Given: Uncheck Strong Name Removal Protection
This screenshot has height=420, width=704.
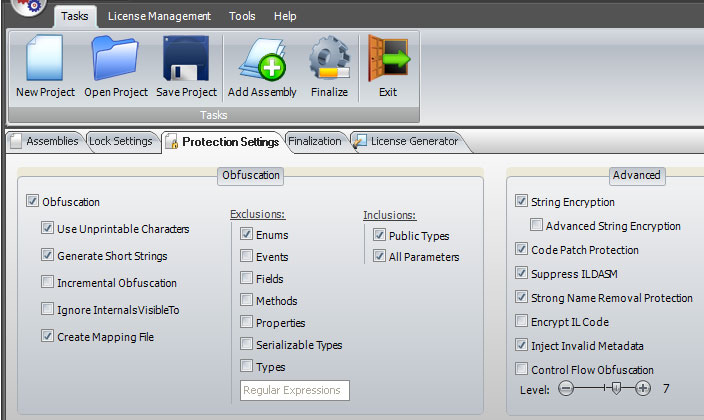Looking at the screenshot, I should (521, 296).
